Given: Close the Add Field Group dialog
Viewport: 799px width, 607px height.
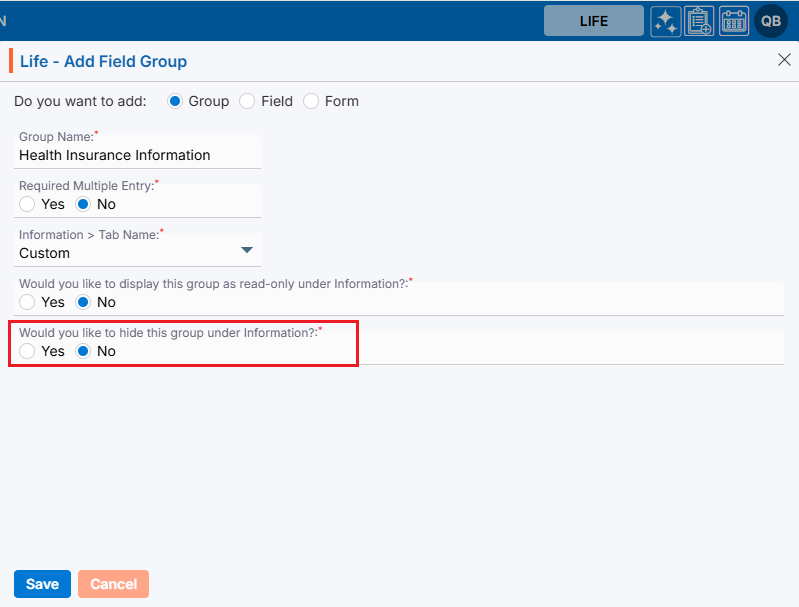Looking at the screenshot, I should tap(784, 60).
